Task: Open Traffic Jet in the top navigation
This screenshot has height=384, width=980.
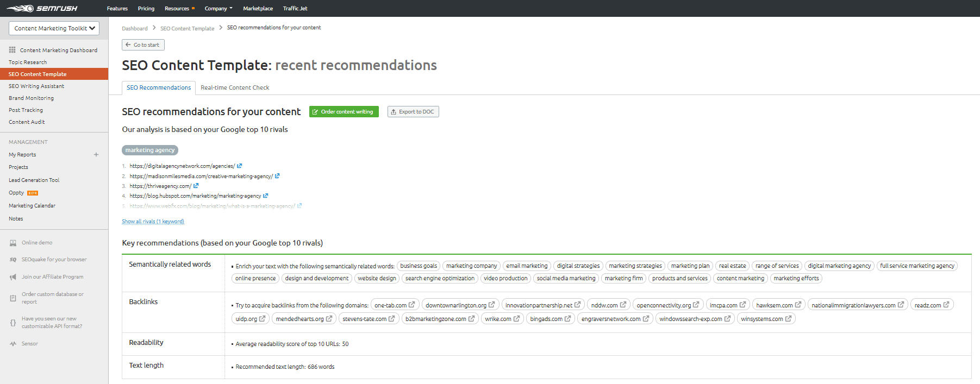Action: (295, 8)
